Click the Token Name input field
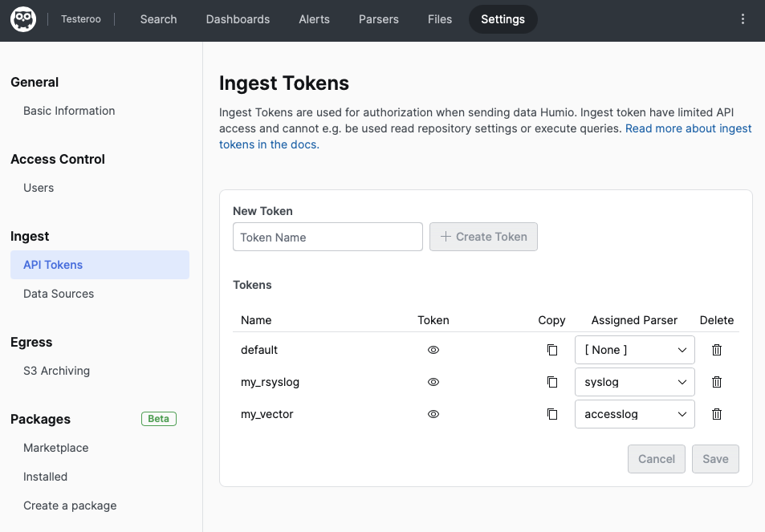 [x=328, y=237]
